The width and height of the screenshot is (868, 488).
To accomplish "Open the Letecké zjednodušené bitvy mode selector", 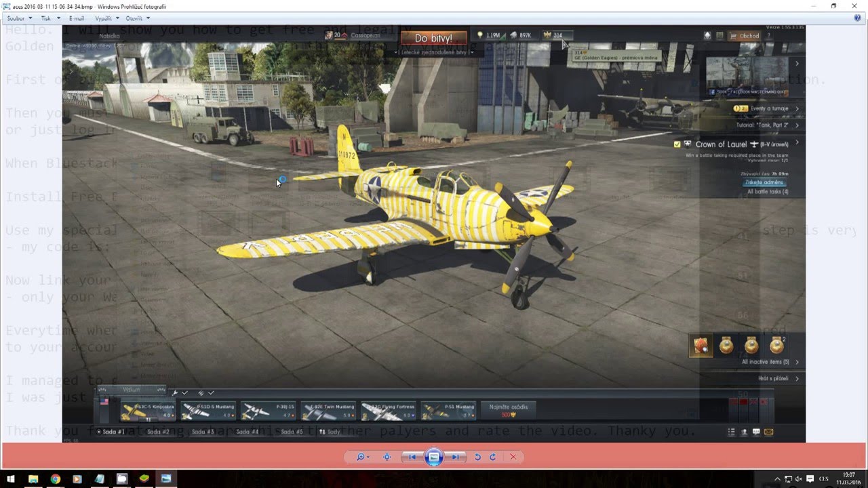I will pos(433,52).
